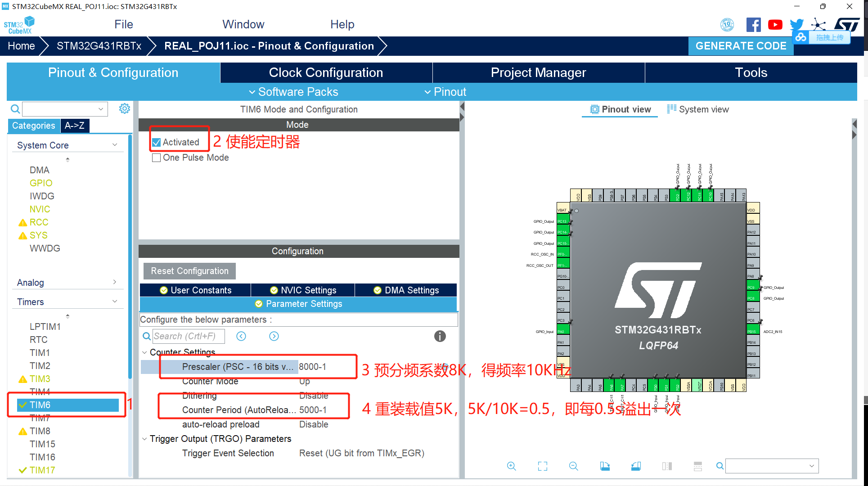This screenshot has width=868, height=486.
Task: Open the Software Packs dropdown
Action: (293, 92)
